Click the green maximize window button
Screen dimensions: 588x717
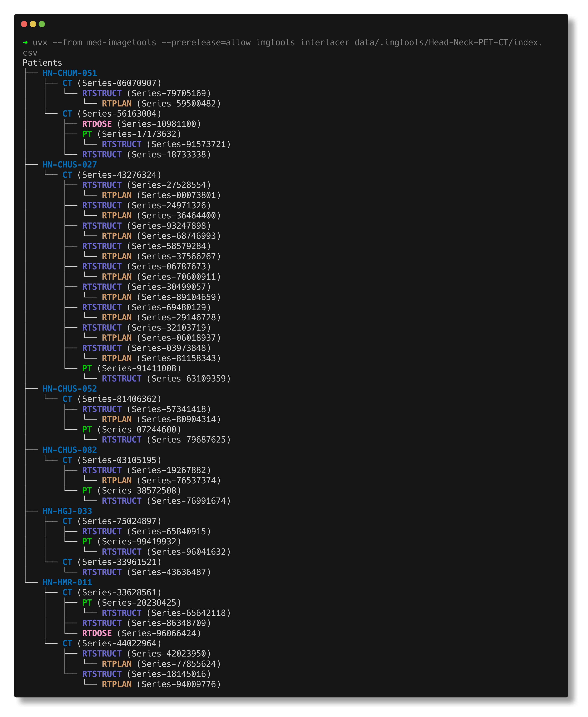click(42, 24)
